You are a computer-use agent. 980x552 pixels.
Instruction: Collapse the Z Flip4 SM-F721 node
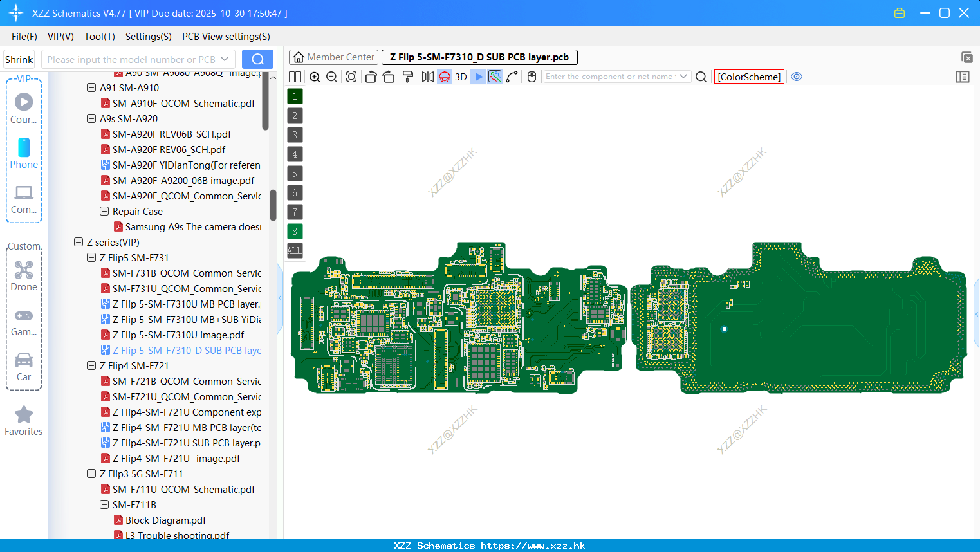click(91, 365)
